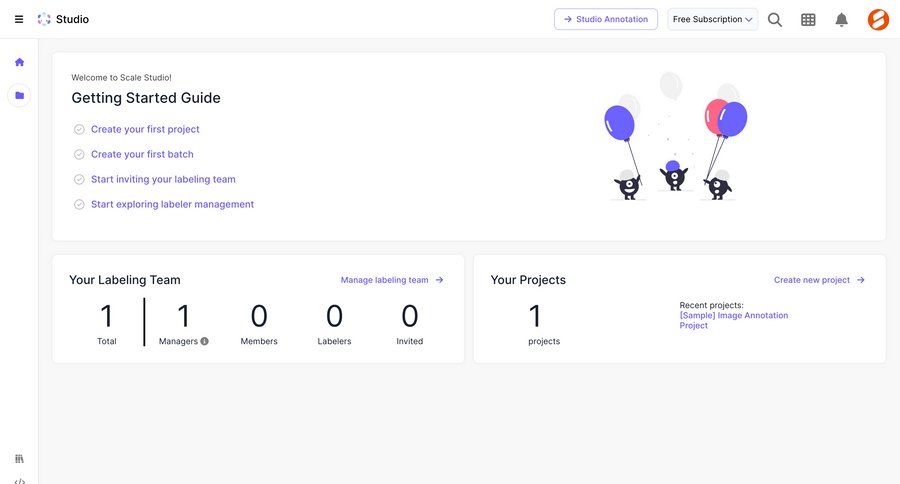Viewport: 900px width, 484px height.
Task: Click the Studio logo icon
Action: coord(44,19)
